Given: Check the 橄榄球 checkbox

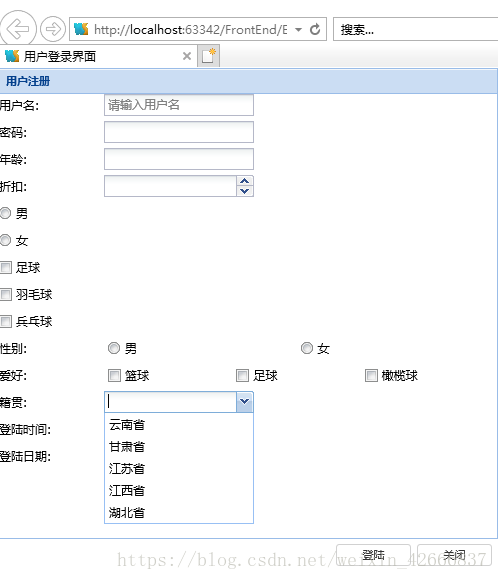Looking at the screenshot, I should (x=371, y=375).
